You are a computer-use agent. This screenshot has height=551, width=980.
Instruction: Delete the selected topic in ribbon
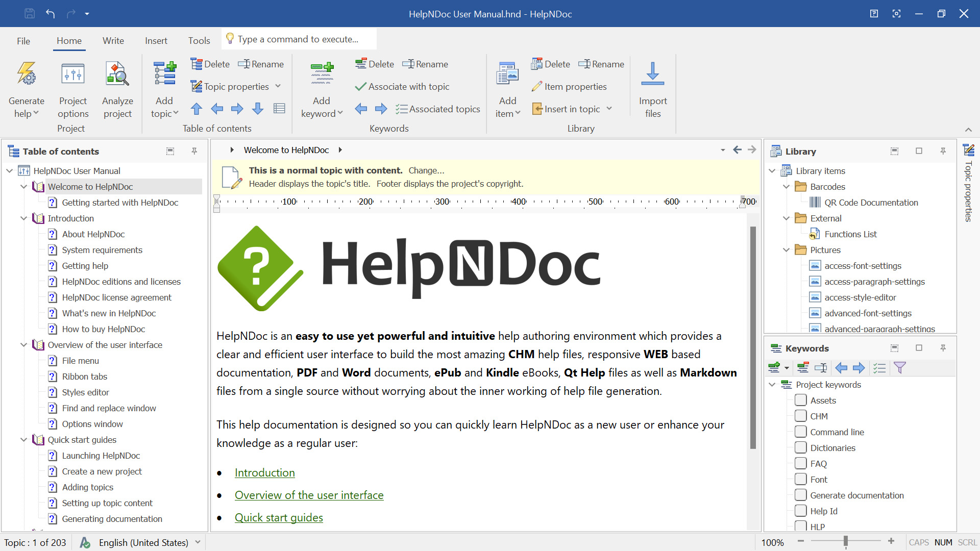pos(210,64)
